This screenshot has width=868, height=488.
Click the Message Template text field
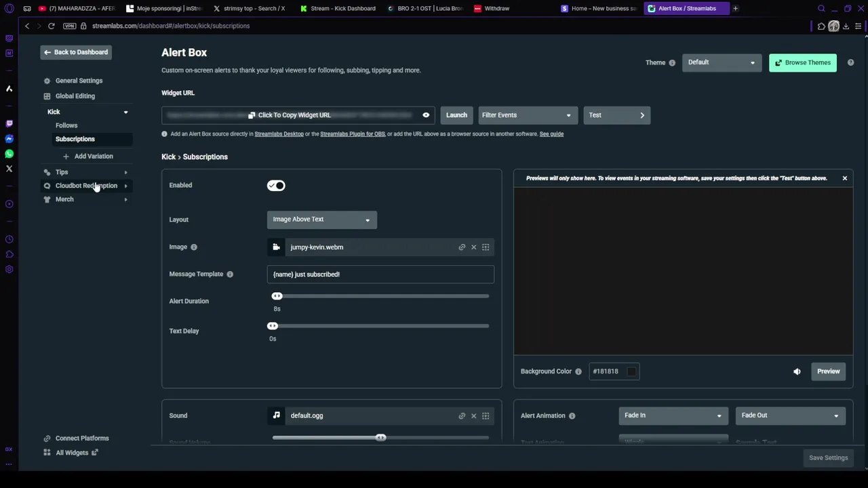380,274
